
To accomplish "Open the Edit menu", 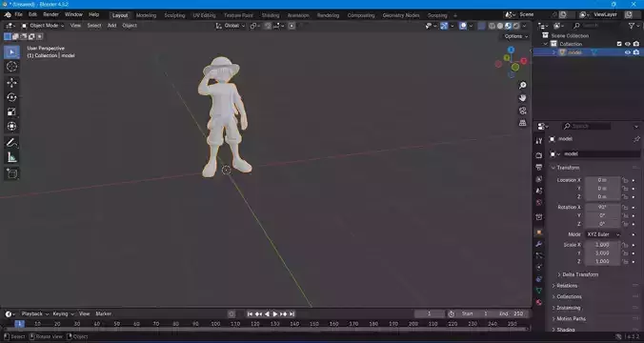I will click(x=32, y=15).
